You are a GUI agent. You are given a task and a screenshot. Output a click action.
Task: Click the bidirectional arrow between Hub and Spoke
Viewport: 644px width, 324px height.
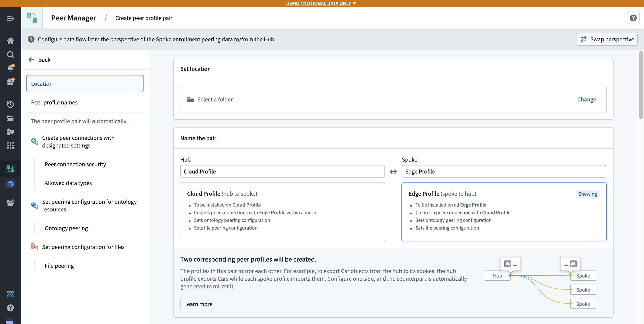pos(393,172)
